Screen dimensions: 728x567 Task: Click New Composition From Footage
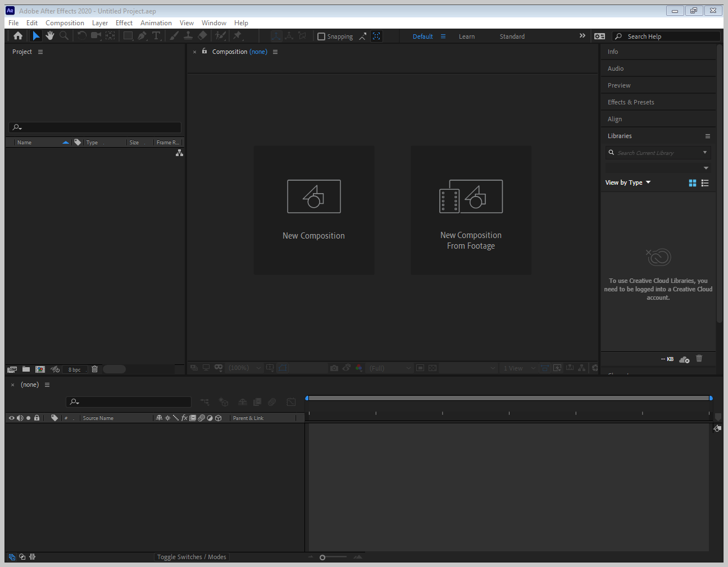471,211
